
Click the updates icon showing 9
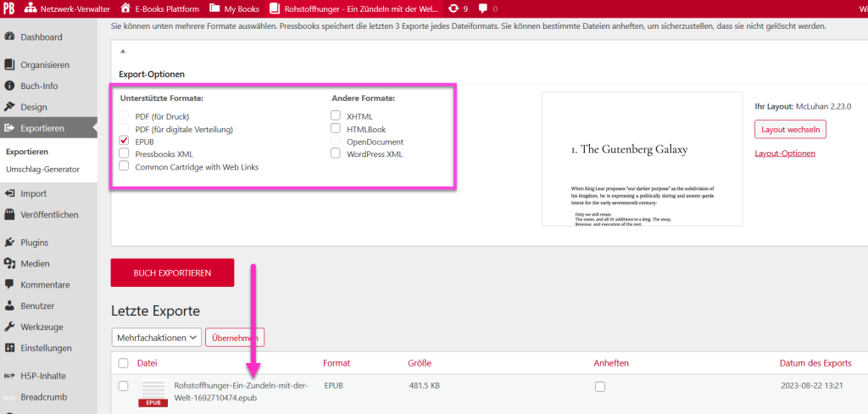click(x=453, y=8)
